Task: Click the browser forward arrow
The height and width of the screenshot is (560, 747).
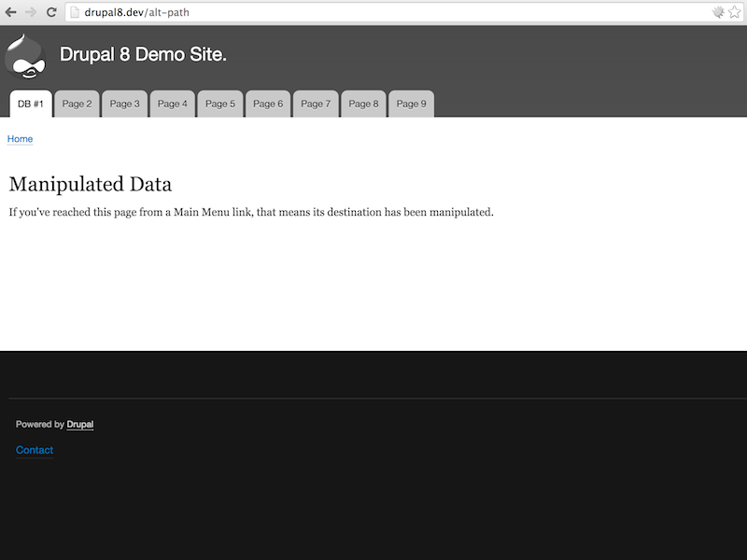Action: [31, 12]
